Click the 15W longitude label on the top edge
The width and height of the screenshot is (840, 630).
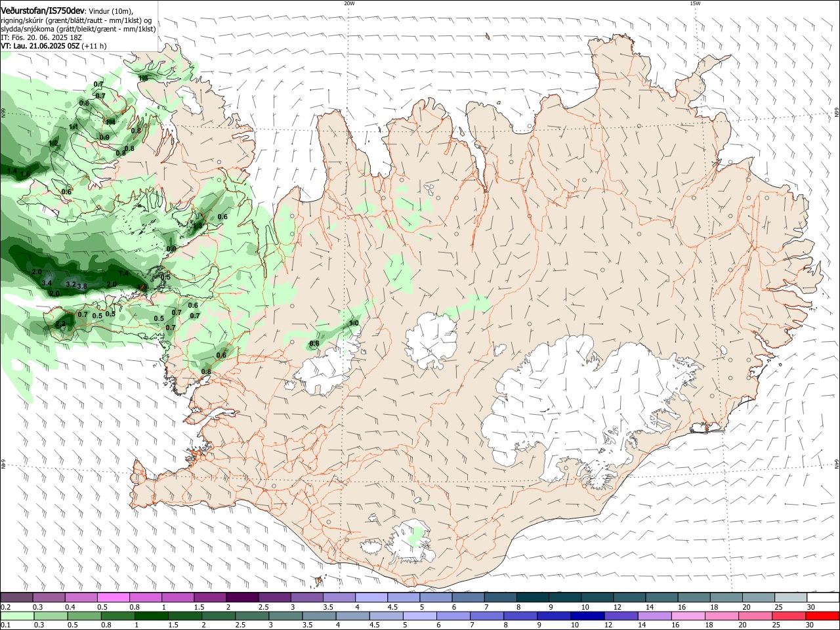point(695,3)
